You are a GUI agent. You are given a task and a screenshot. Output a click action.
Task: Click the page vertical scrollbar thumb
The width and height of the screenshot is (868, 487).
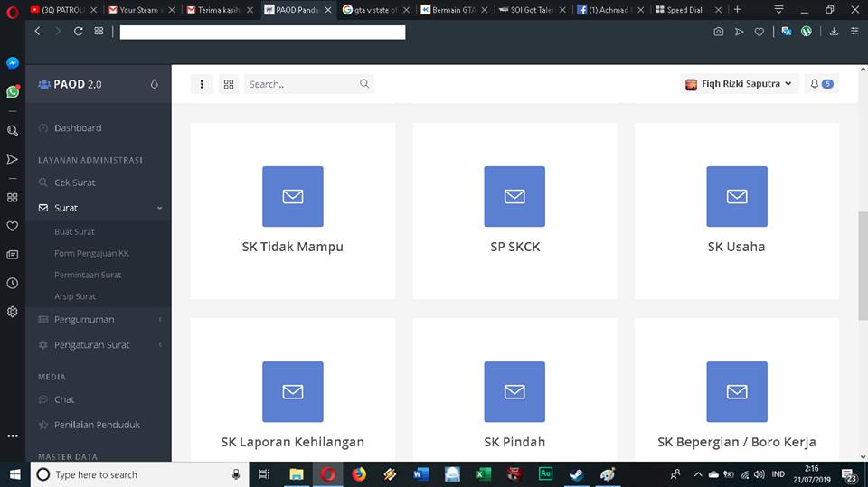(863, 265)
